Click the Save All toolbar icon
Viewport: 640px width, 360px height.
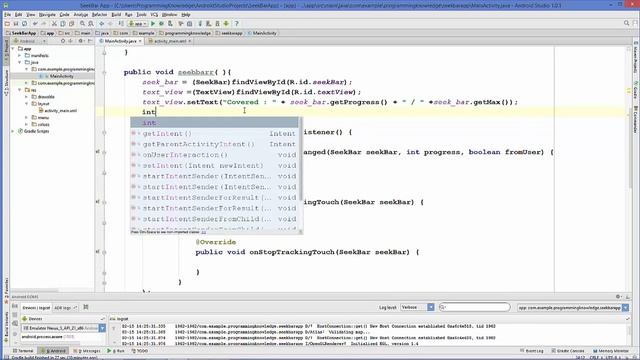point(16,24)
